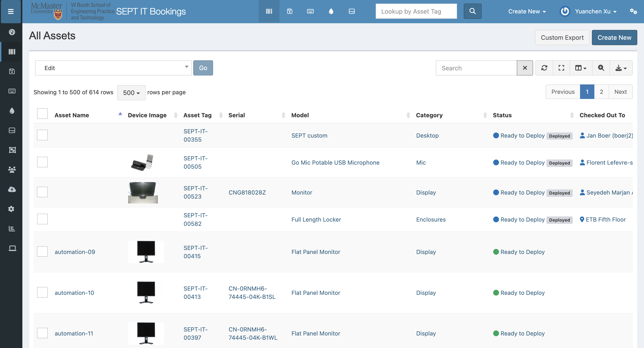644x348 pixels.
Task: Open the Create New top menu
Action: [x=527, y=11]
